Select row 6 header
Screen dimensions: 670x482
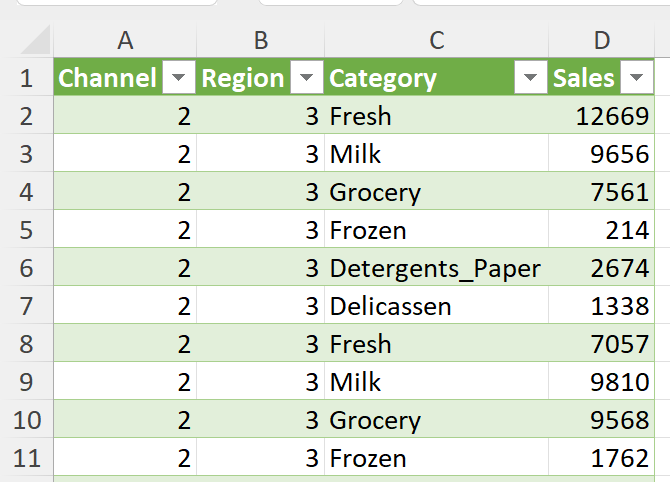(x=26, y=269)
